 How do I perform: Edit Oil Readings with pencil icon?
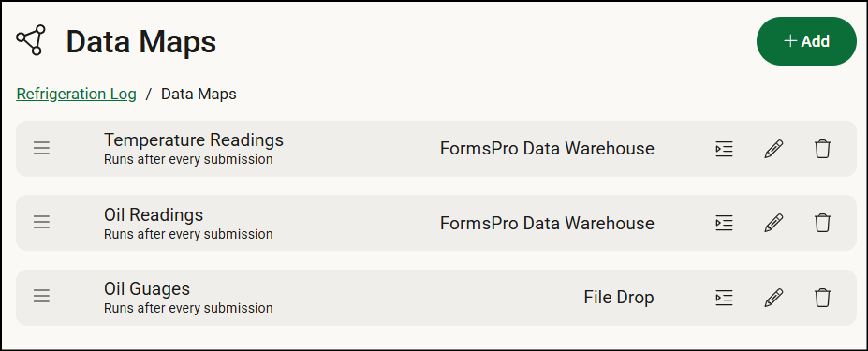pyautogui.click(x=773, y=223)
